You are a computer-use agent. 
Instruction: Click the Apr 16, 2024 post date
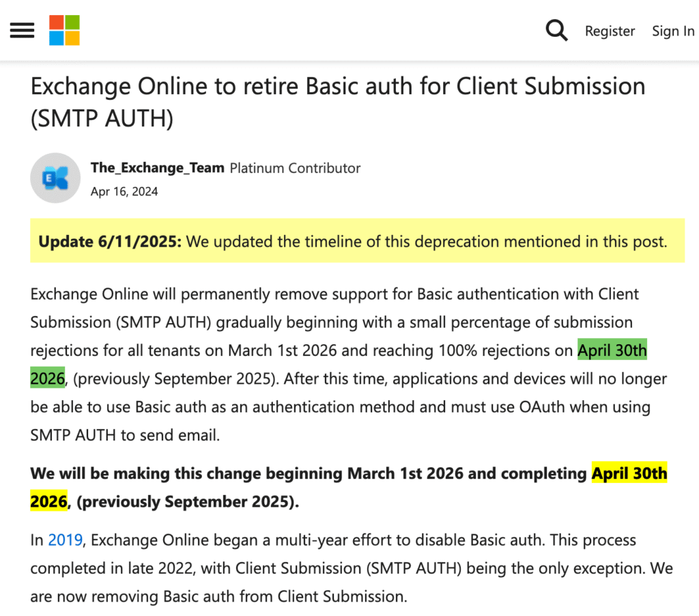coord(124,192)
